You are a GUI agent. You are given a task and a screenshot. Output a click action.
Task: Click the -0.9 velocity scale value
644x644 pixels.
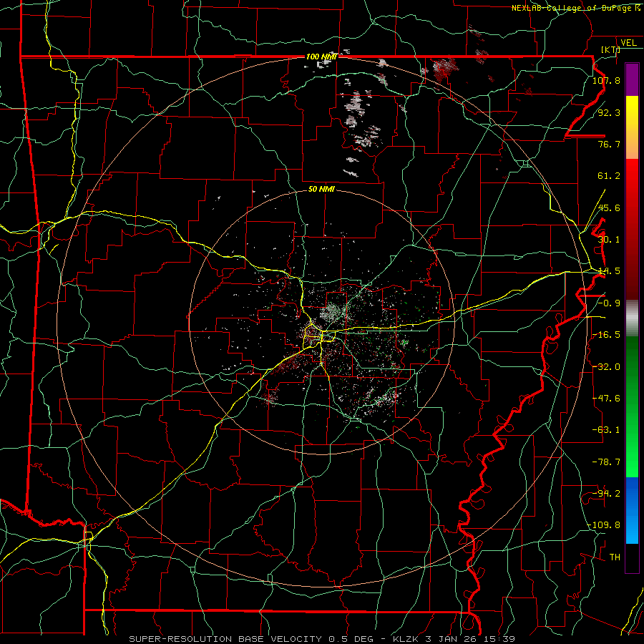click(609, 303)
